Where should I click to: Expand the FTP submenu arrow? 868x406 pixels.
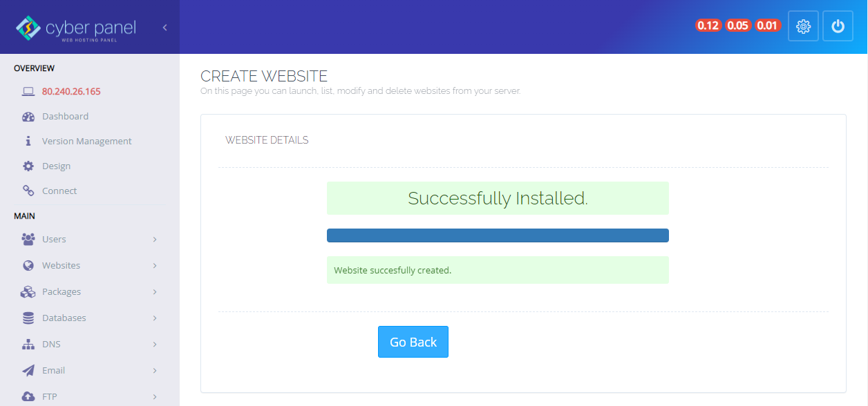[155, 397]
